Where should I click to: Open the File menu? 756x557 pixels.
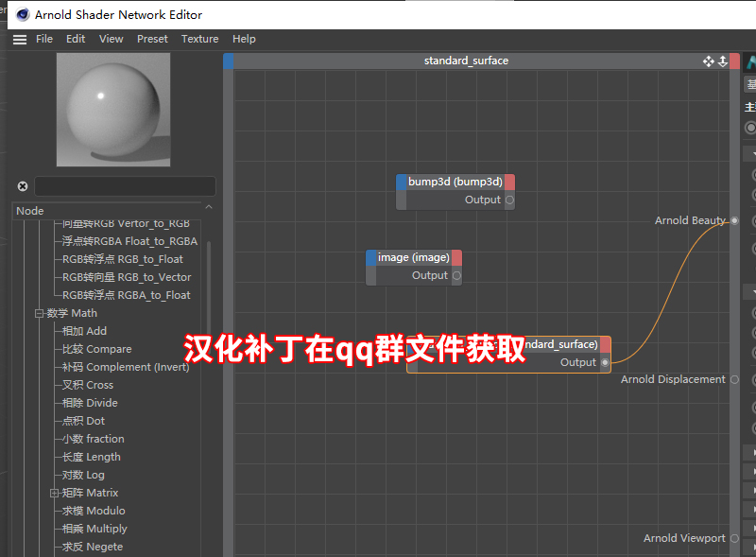pyautogui.click(x=44, y=39)
